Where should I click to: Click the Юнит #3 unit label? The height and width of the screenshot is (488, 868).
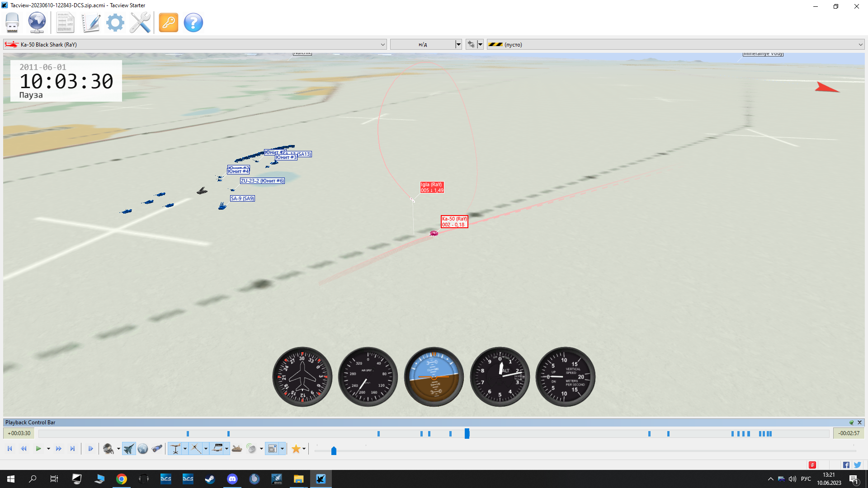(286, 157)
